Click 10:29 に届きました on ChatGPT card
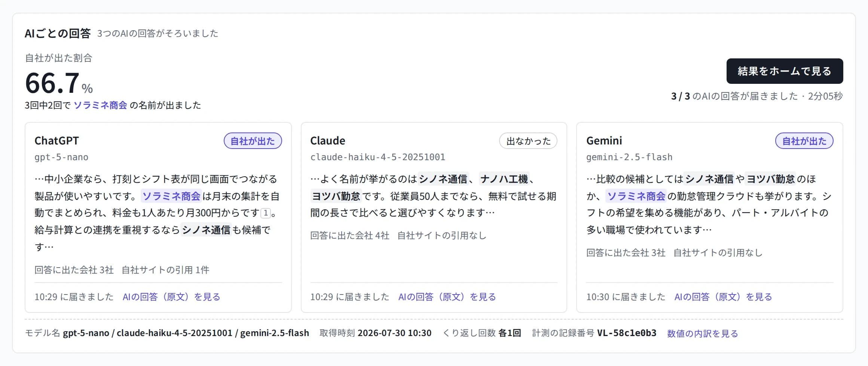Viewport: 868px width, 366px height. [x=74, y=297]
